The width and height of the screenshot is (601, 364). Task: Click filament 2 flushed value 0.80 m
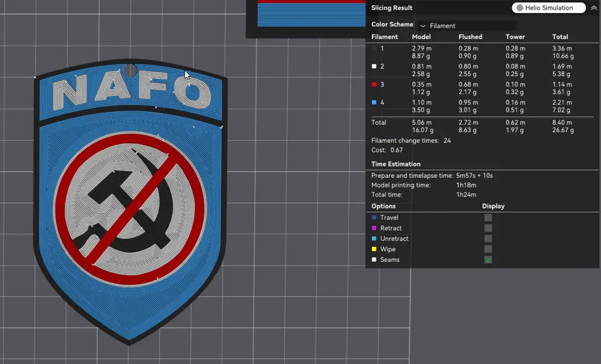[468, 66]
